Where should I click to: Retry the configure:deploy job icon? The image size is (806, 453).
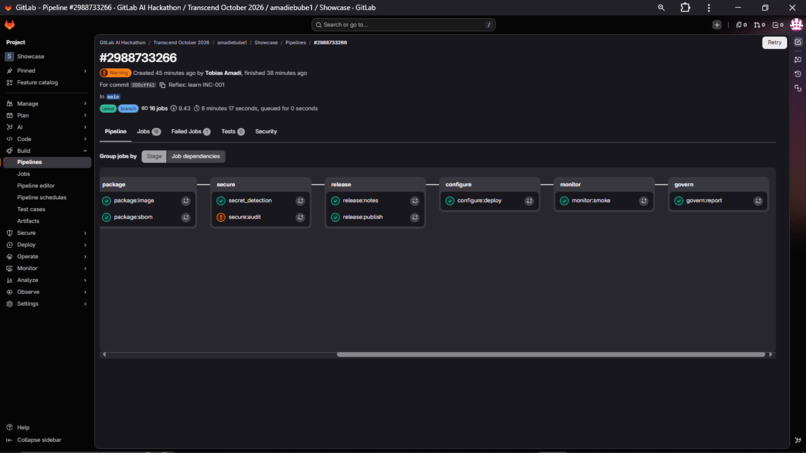[529, 201]
